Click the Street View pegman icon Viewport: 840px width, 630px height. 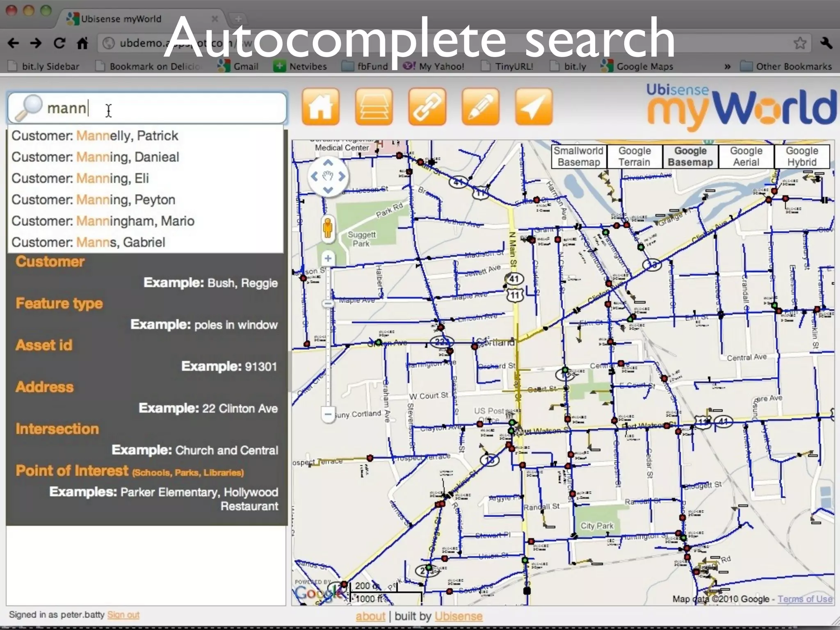pyautogui.click(x=327, y=228)
